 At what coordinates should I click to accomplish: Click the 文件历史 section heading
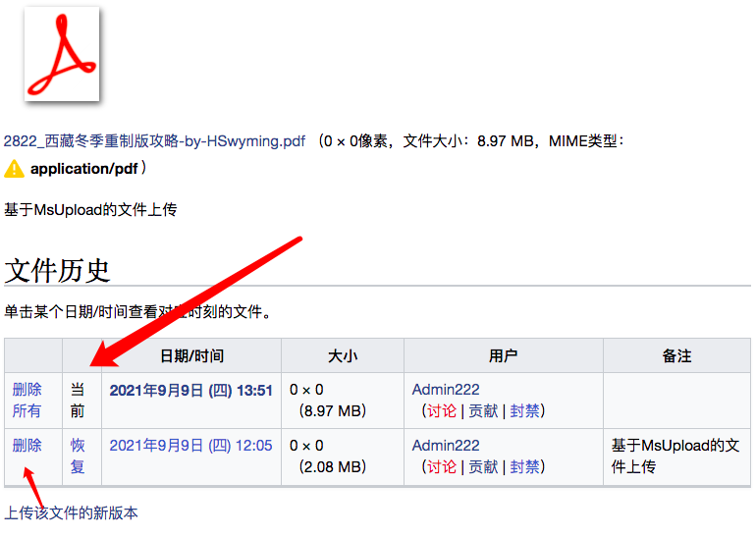[x=57, y=270]
